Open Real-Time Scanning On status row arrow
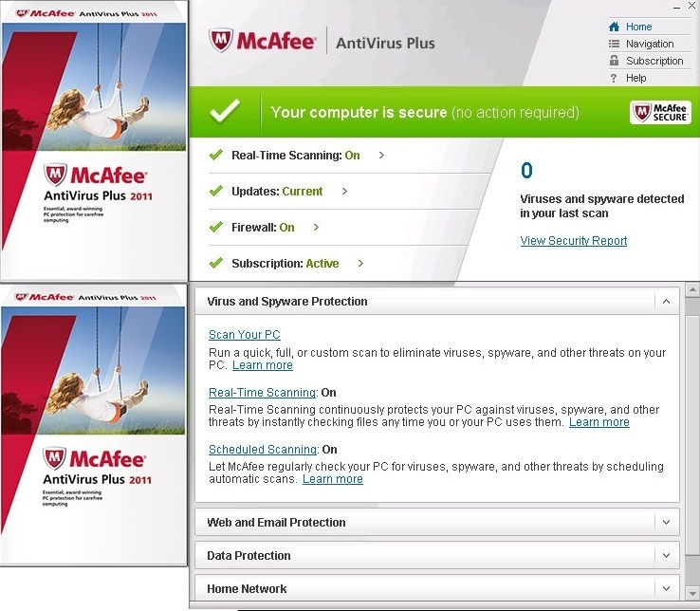 pyautogui.click(x=381, y=156)
